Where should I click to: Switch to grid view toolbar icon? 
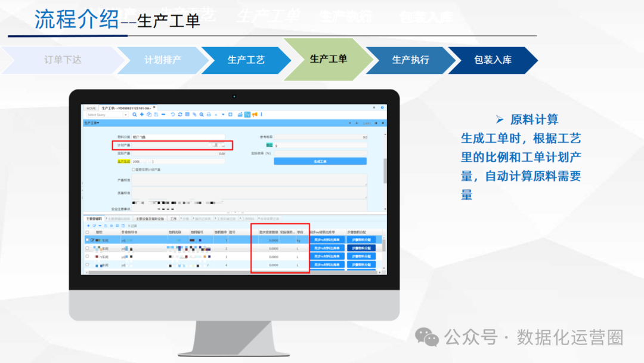pos(187,114)
